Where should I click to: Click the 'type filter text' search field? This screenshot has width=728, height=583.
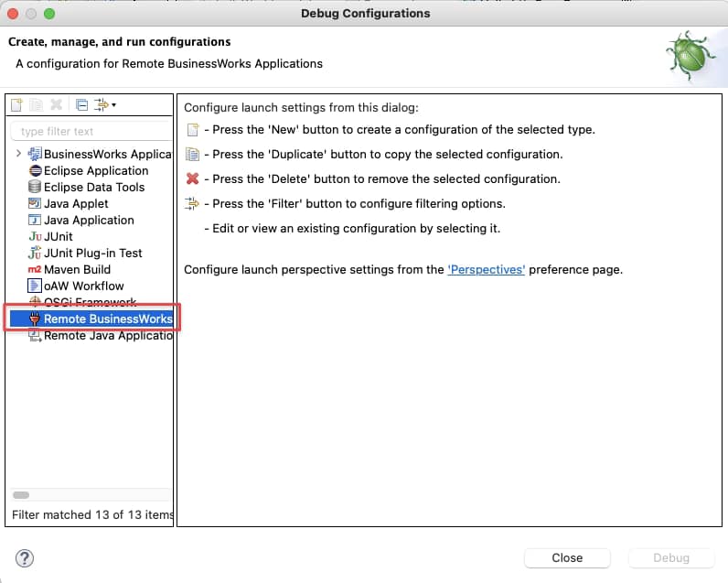90,131
